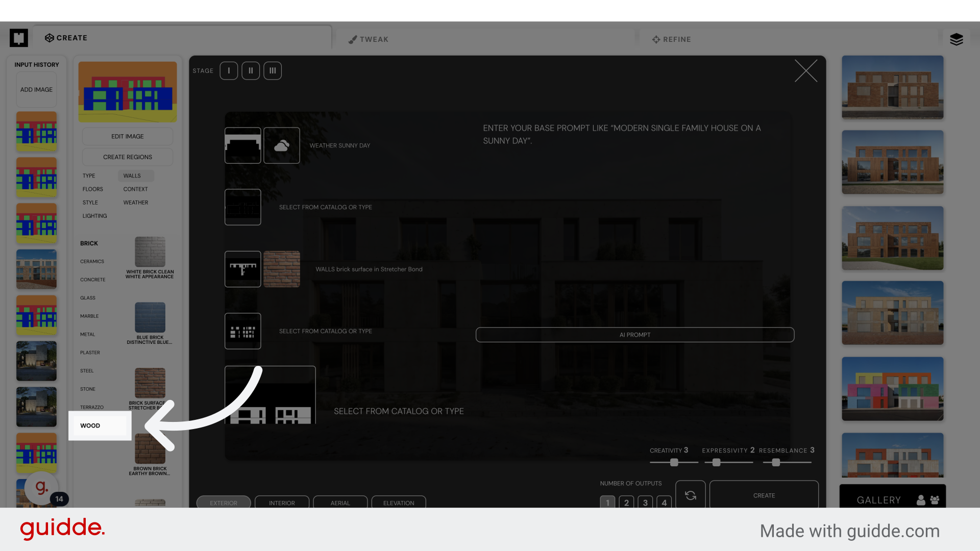This screenshot has height=551, width=980.
Task: Adjust the CREATIVITY slider handle
Action: pos(674,462)
